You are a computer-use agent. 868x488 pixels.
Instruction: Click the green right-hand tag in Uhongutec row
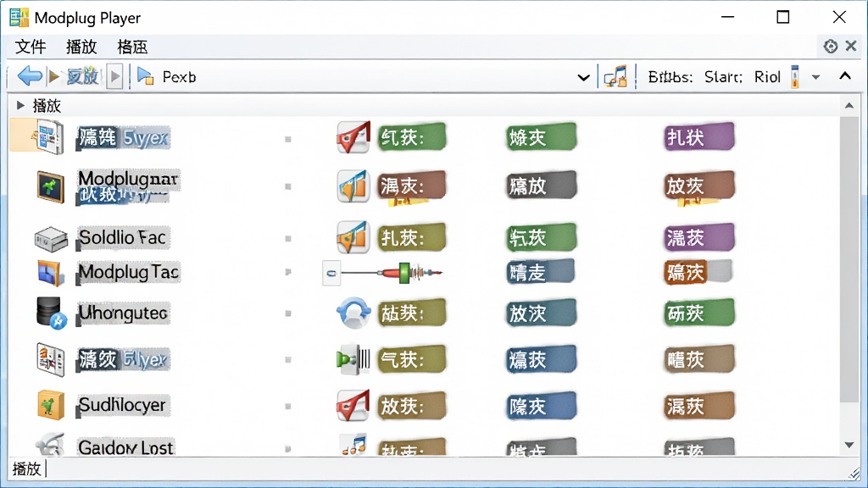698,313
